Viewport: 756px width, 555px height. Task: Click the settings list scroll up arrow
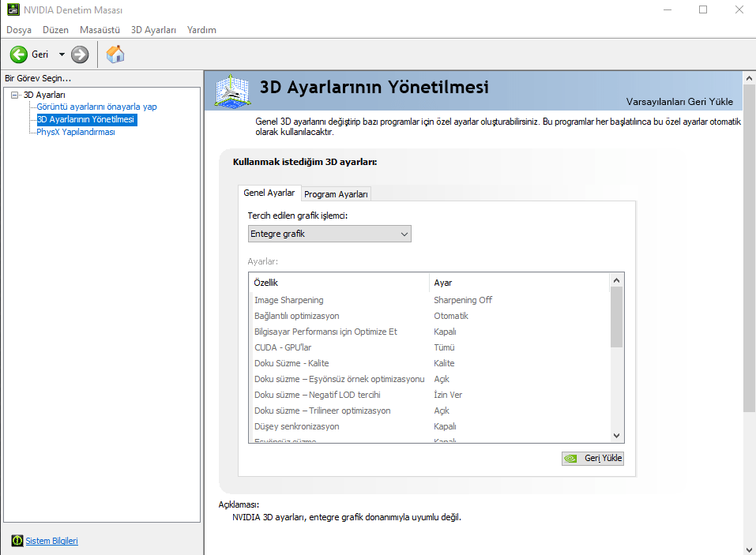pos(616,280)
